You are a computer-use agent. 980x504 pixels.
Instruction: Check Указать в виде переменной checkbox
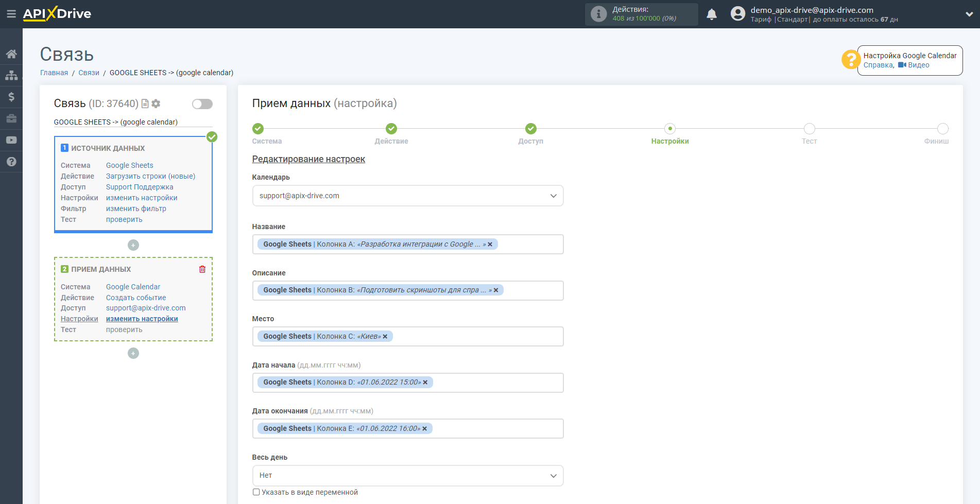pos(256,492)
